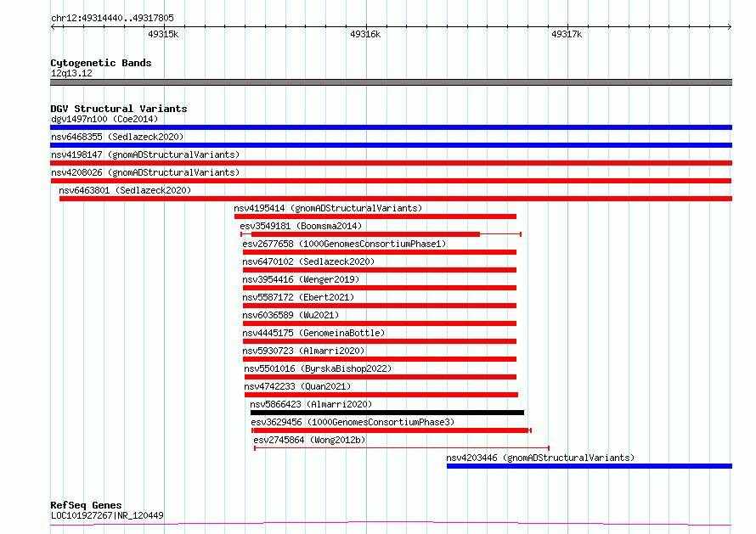Click the black bar under nsv5866423
The height and width of the screenshot is (534, 756).
tap(387, 413)
